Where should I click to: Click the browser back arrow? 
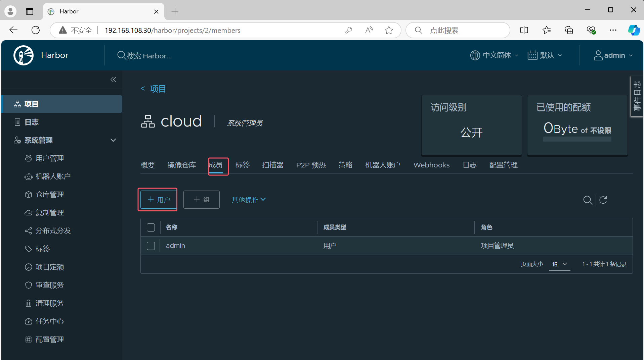[13, 30]
